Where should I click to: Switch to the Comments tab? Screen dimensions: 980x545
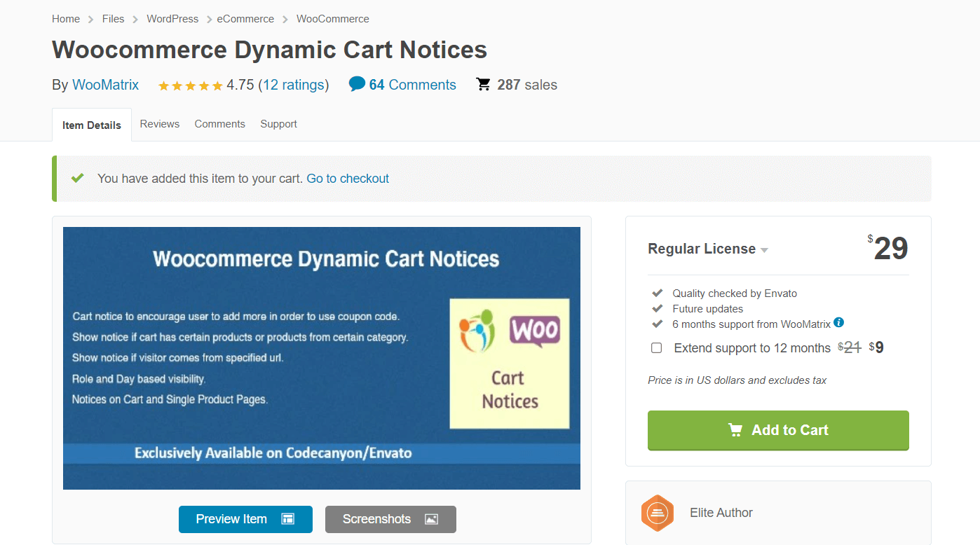[x=220, y=124]
